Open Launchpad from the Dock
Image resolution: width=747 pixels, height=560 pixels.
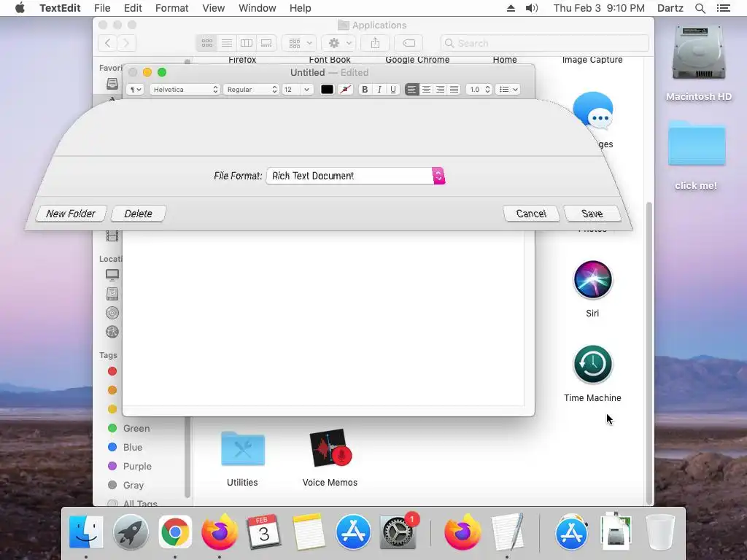pos(131,532)
